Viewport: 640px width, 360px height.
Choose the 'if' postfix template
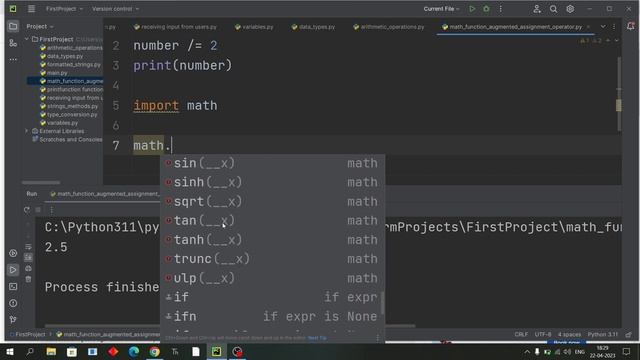(272, 297)
